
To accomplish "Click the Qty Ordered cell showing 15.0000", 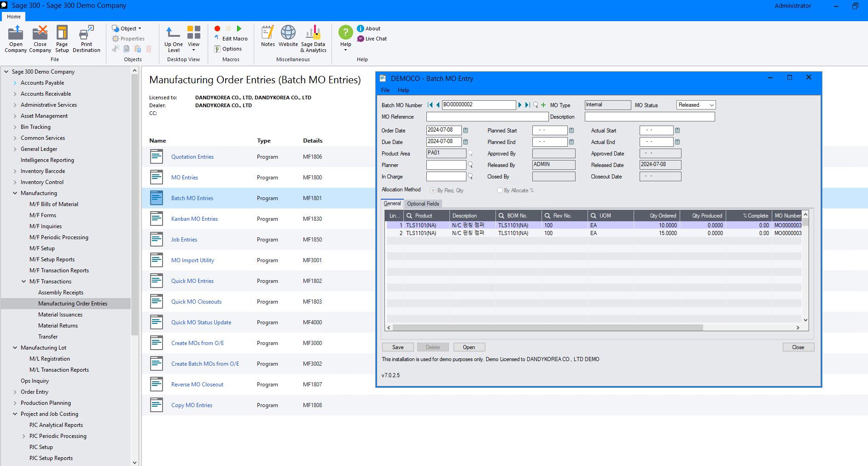I will tap(657, 233).
